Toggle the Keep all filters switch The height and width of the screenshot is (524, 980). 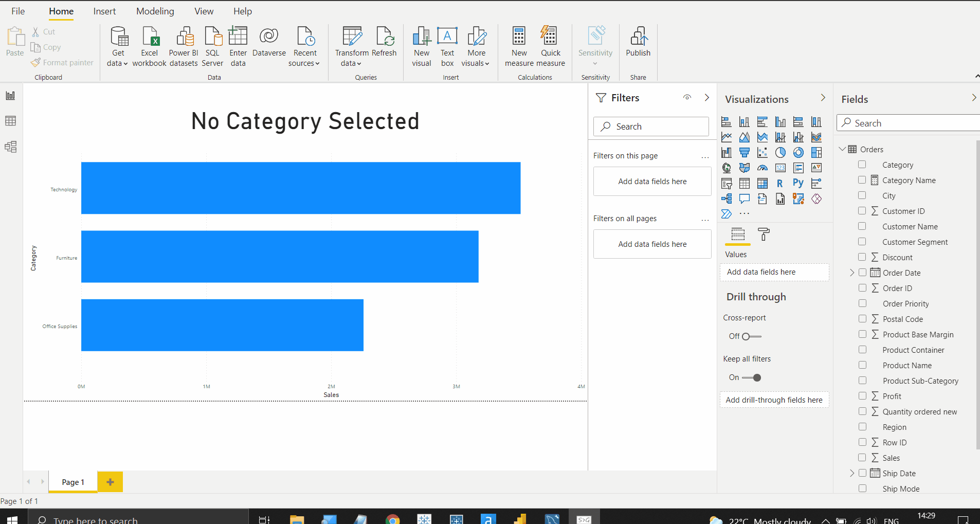pos(751,377)
